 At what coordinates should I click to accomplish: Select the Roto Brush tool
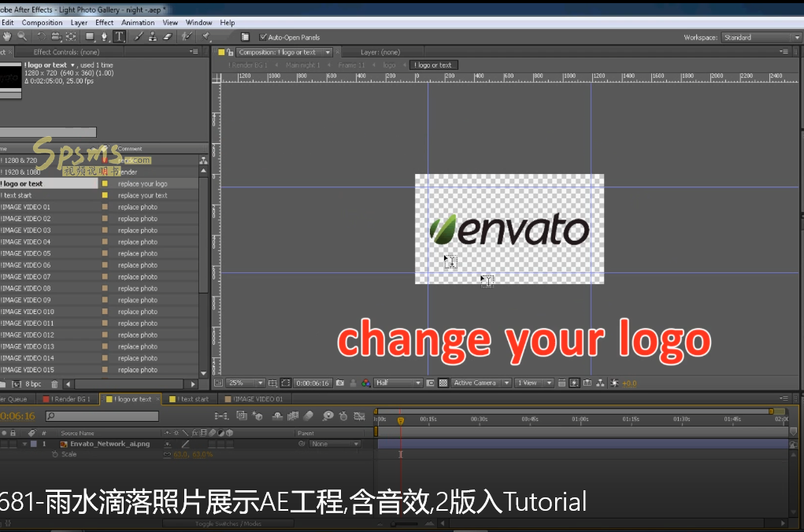(187, 36)
